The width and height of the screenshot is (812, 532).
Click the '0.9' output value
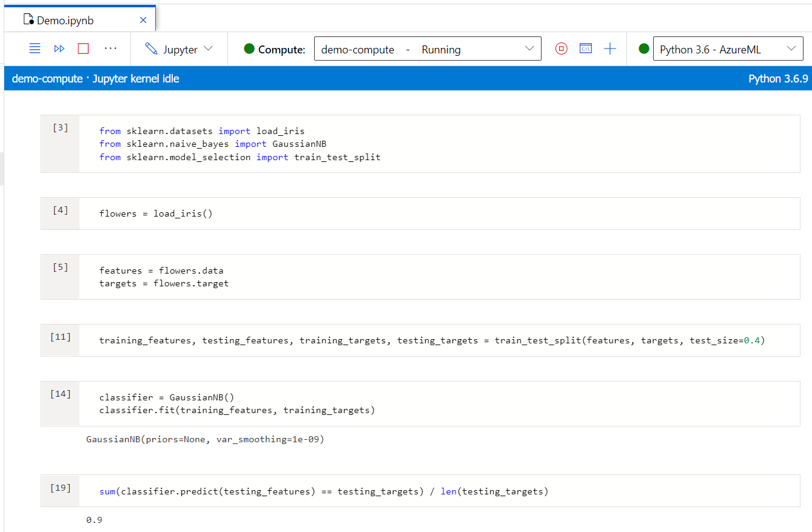[x=94, y=520]
